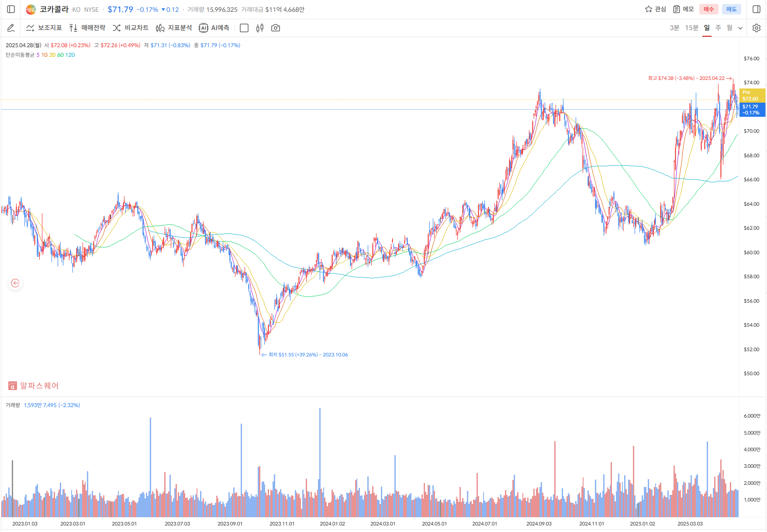This screenshot has height=532, width=767.
Task: Click 2023.11.01 date axis label
Action: [282, 524]
